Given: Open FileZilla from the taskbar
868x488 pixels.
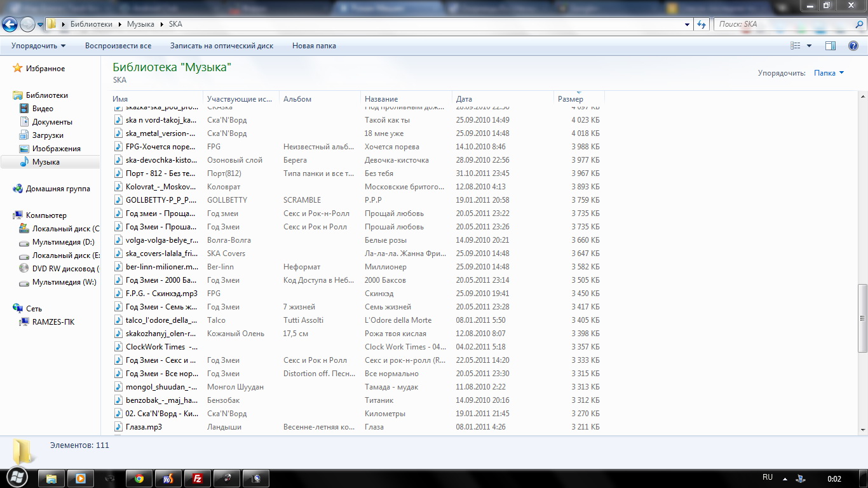Looking at the screenshot, I should pos(198,478).
